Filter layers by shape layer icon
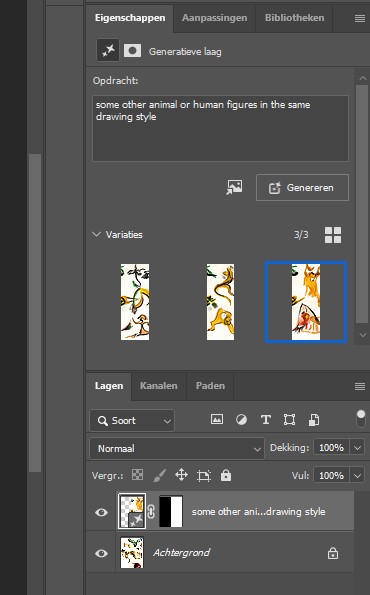Screen dimensions: 370x595 (x=290, y=420)
